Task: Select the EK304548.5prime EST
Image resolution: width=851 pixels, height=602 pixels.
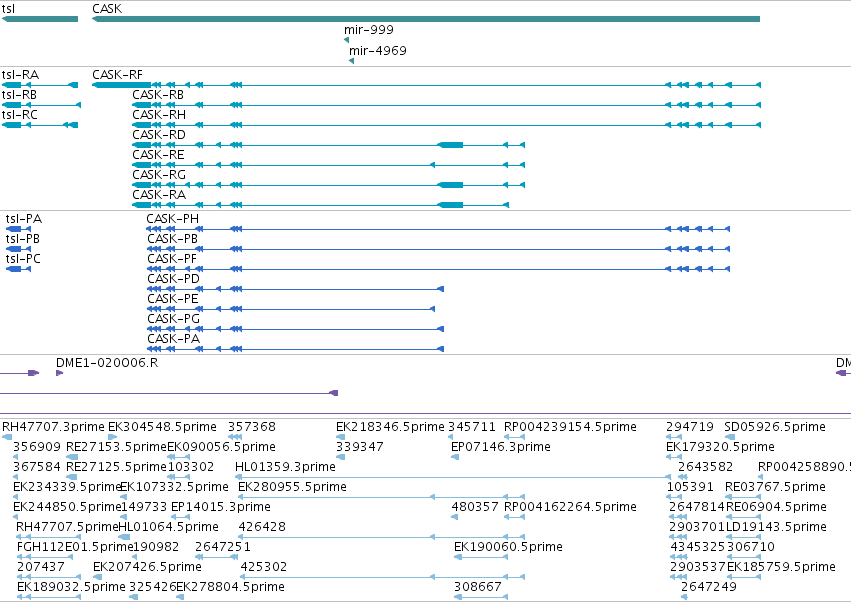Action: [112, 437]
